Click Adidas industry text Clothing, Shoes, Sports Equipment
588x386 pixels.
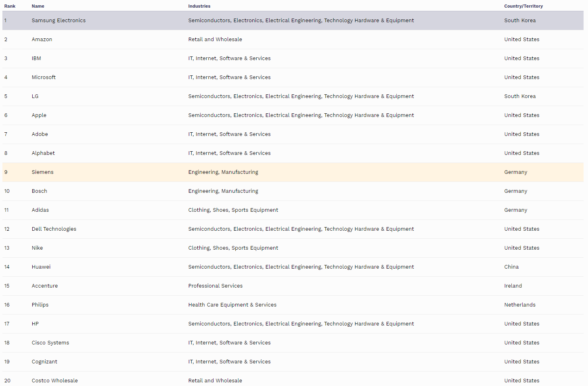coord(233,210)
